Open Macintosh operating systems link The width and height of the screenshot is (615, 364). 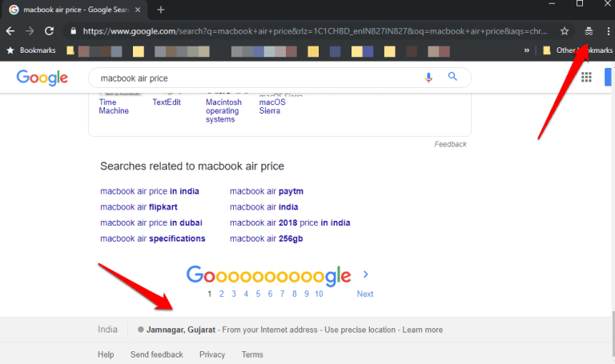[x=223, y=110]
